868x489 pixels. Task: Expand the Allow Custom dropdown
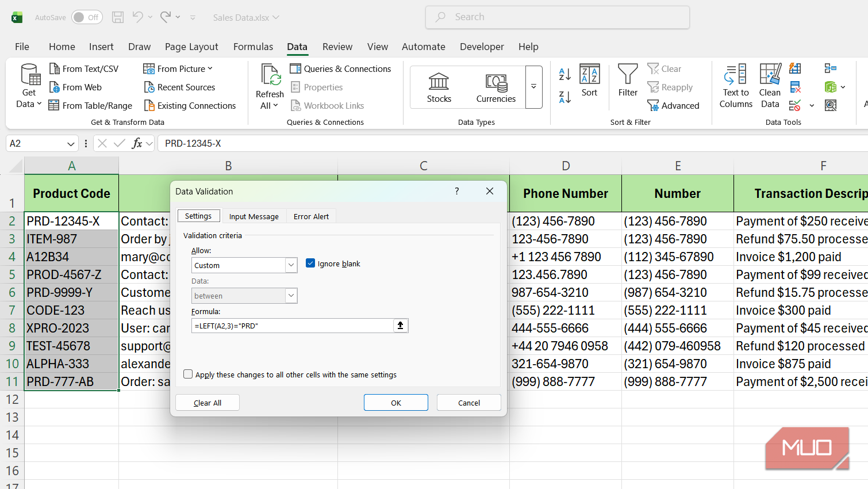(291, 265)
